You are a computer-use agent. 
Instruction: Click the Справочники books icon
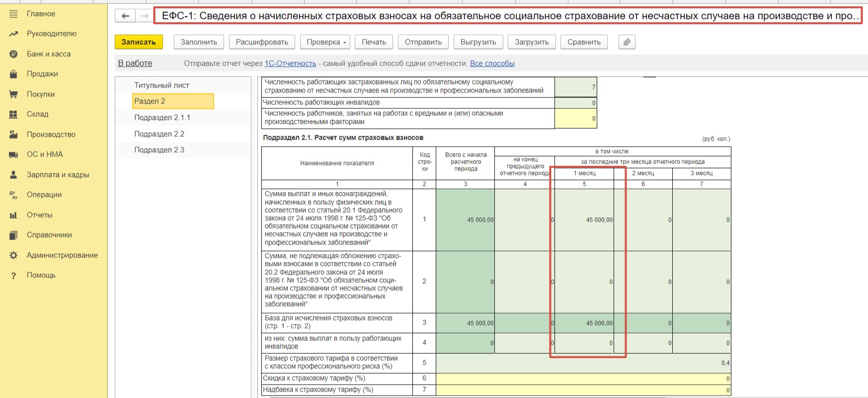coord(13,235)
